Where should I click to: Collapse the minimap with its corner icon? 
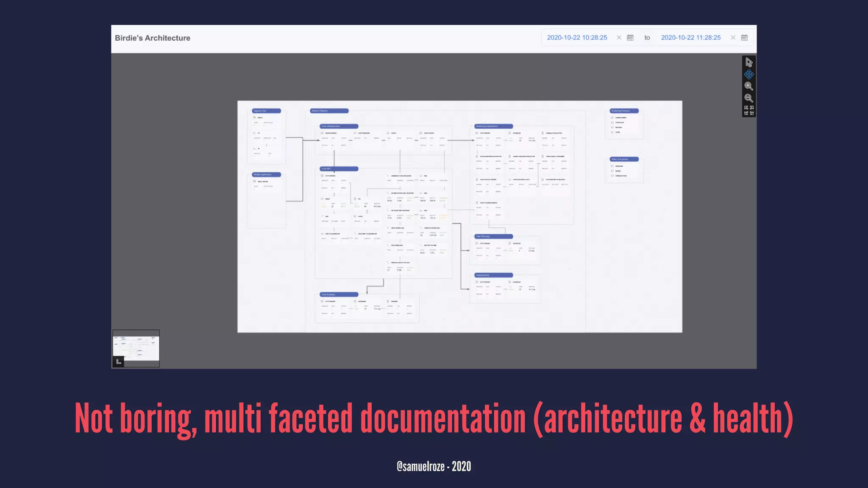(x=118, y=362)
